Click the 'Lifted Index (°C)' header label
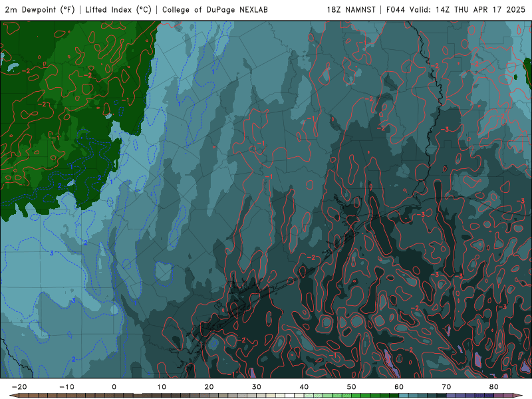This screenshot has height=399, width=532. click(x=118, y=9)
